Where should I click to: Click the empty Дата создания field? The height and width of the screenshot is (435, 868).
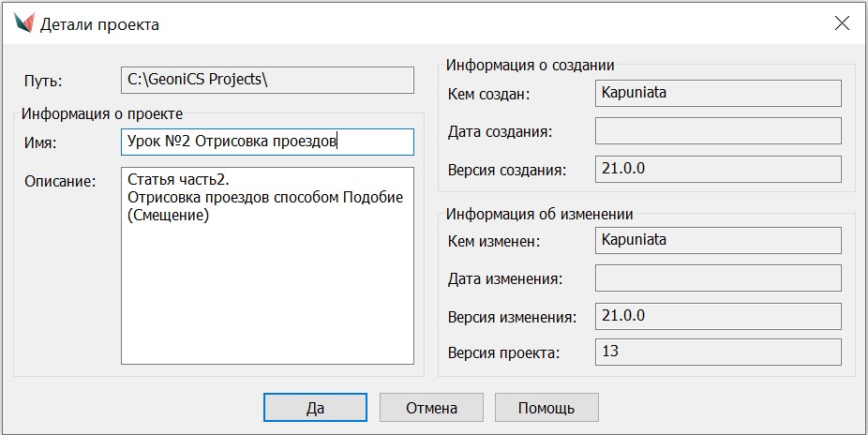(x=718, y=131)
